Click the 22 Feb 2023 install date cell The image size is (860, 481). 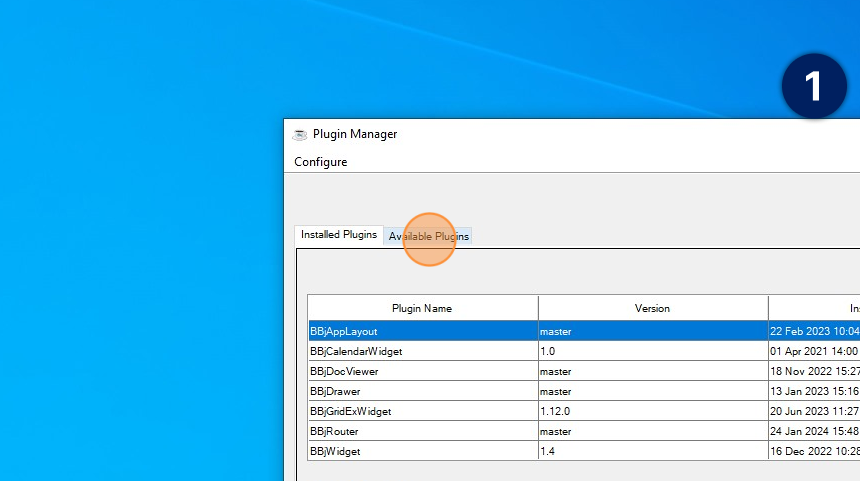[x=814, y=331]
